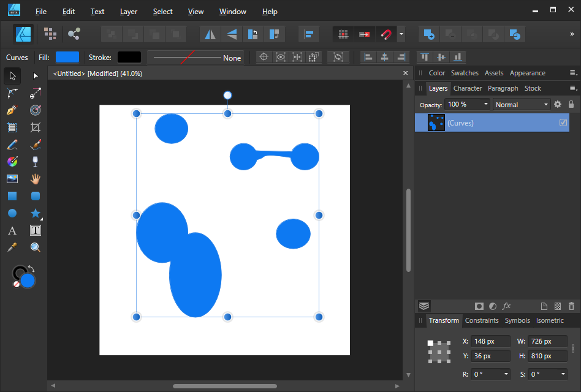The image size is (581, 392).
Task: Select the Ellipse tool
Action: [x=12, y=213]
